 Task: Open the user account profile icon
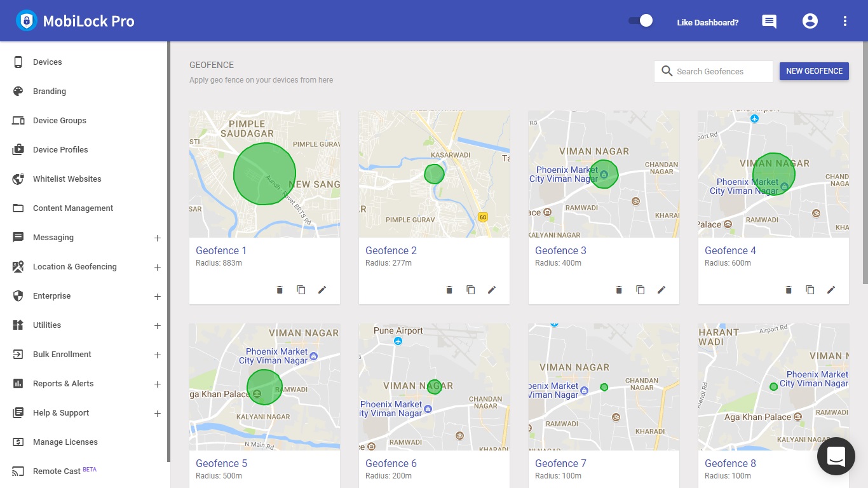[x=810, y=21]
